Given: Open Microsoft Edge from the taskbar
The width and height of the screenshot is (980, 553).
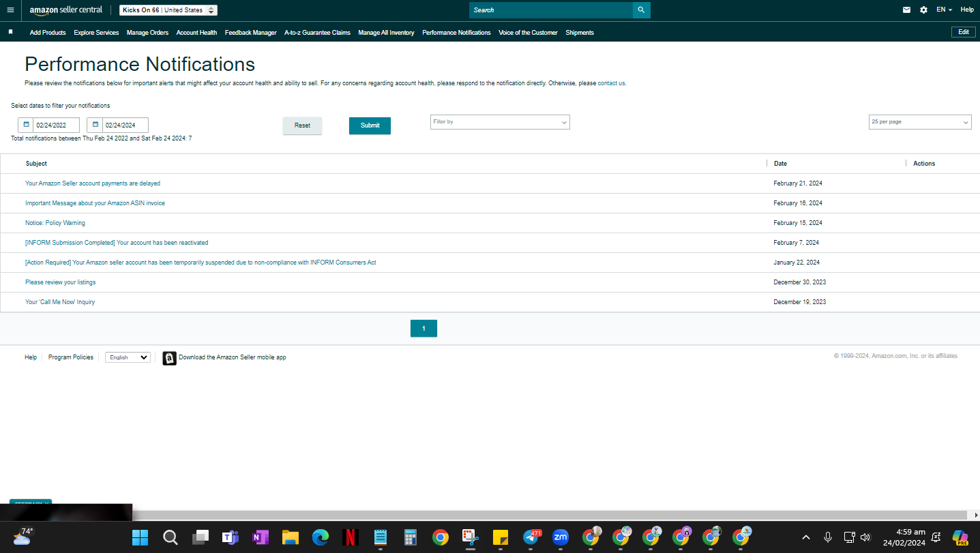Looking at the screenshot, I should [321, 537].
